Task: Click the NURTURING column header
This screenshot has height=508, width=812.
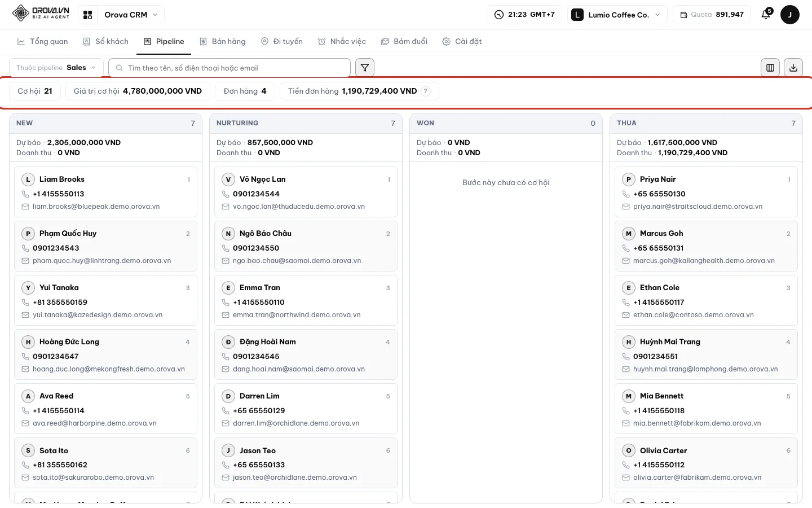Action: coord(306,123)
